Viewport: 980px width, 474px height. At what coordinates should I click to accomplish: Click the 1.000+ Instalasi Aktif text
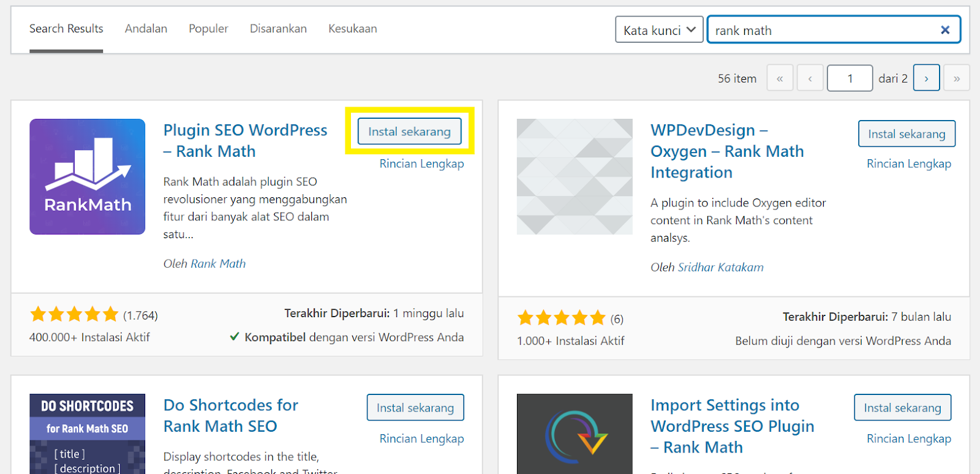(571, 341)
